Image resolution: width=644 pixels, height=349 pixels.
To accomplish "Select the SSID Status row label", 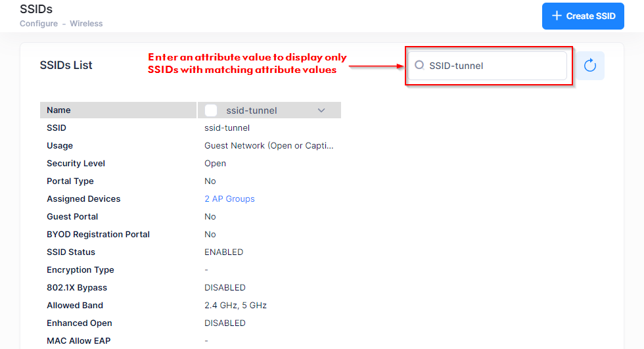I will coord(71,252).
